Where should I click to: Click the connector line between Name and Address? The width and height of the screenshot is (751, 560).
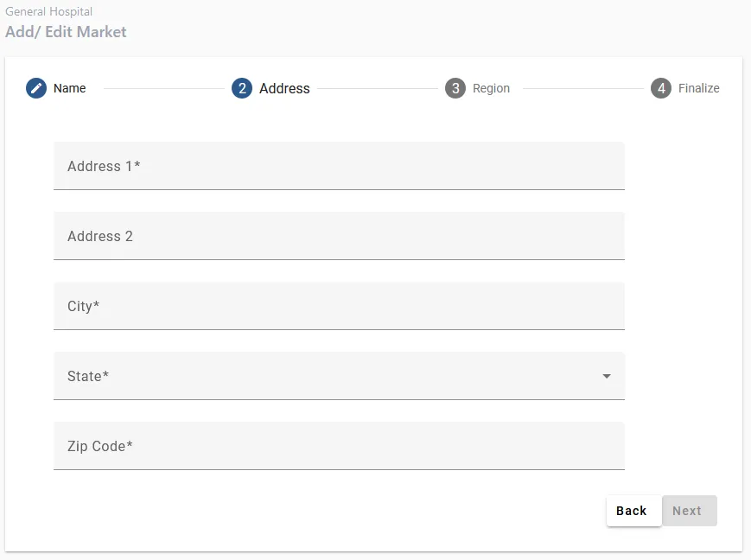coord(163,88)
